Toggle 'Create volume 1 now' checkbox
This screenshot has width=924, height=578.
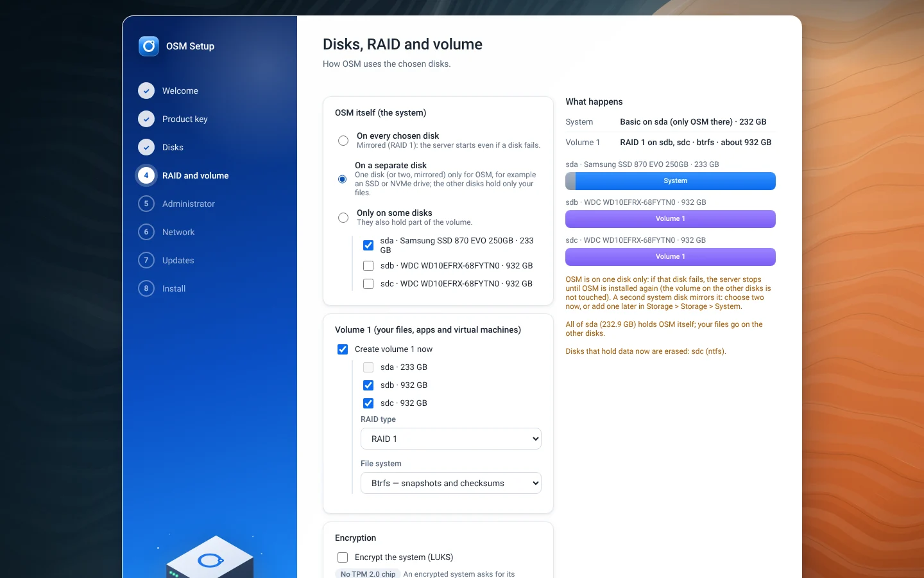pos(343,349)
